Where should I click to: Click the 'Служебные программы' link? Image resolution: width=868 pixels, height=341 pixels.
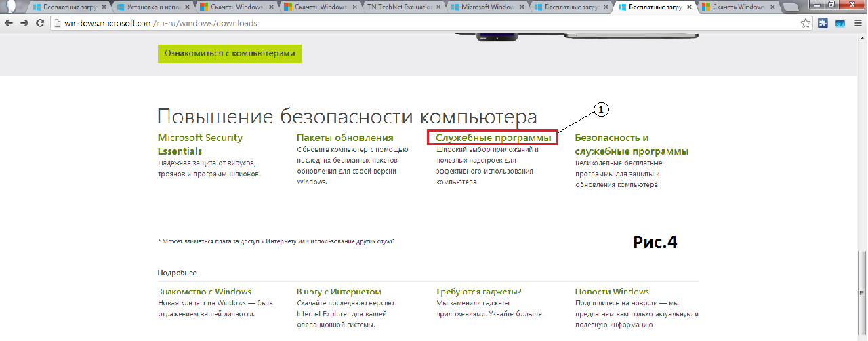[x=493, y=138]
